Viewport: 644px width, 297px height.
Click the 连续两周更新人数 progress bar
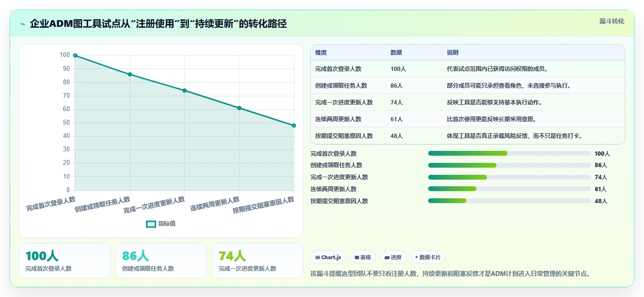click(509, 189)
